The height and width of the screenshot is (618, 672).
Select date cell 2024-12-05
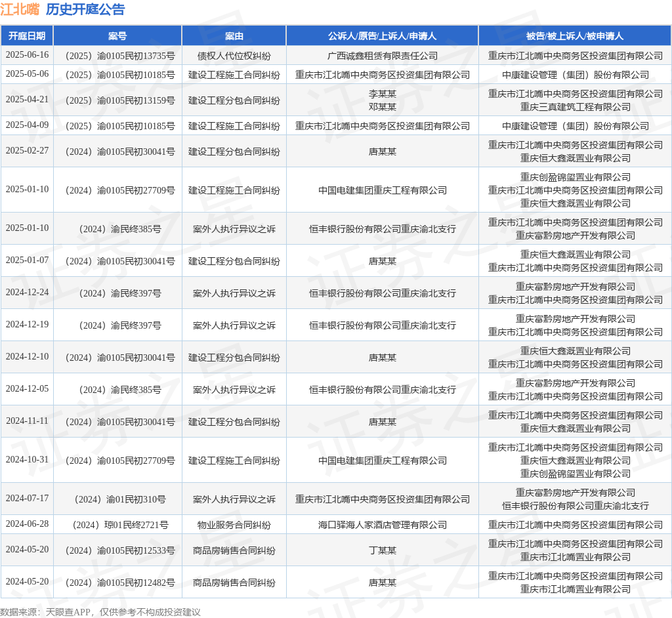pyautogui.click(x=27, y=389)
